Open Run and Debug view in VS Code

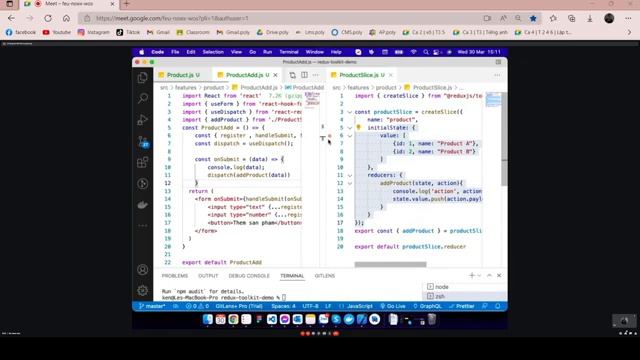(x=142, y=120)
